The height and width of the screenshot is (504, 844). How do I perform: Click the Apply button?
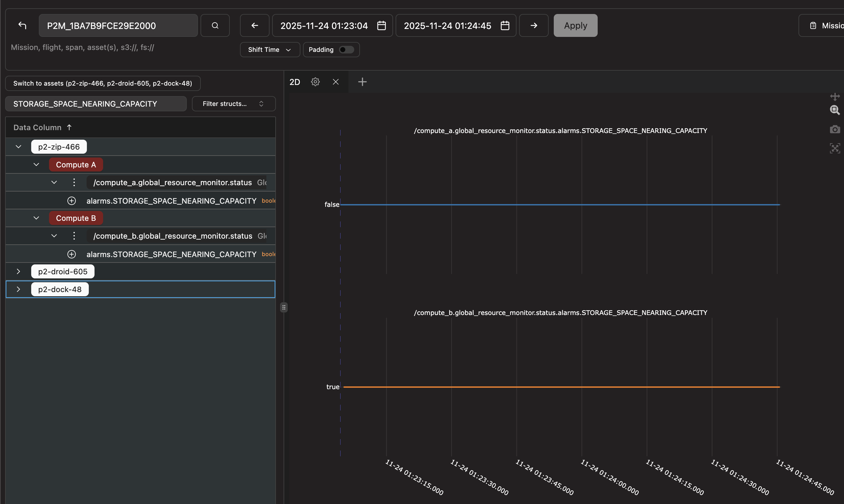tap(575, 25)
